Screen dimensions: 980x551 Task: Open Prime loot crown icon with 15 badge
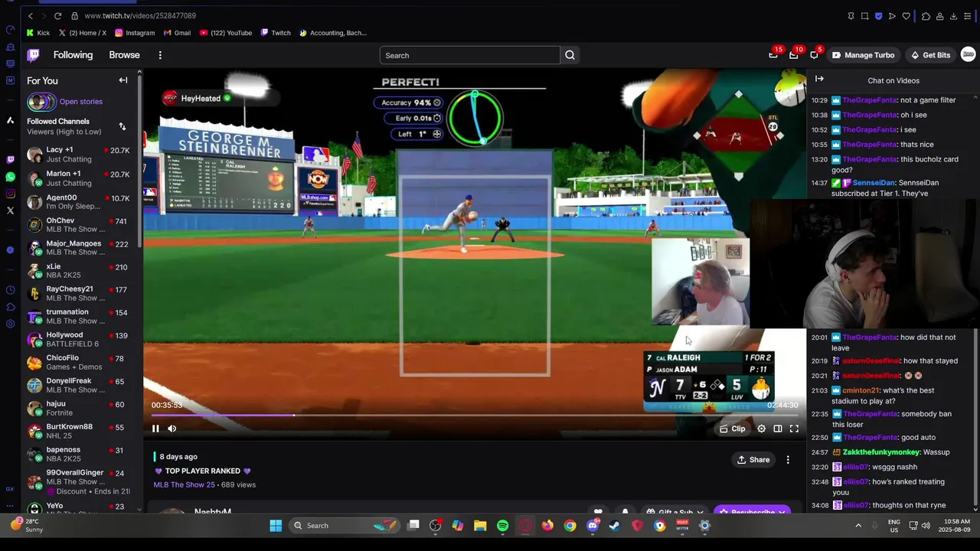(x=774, y=55)
